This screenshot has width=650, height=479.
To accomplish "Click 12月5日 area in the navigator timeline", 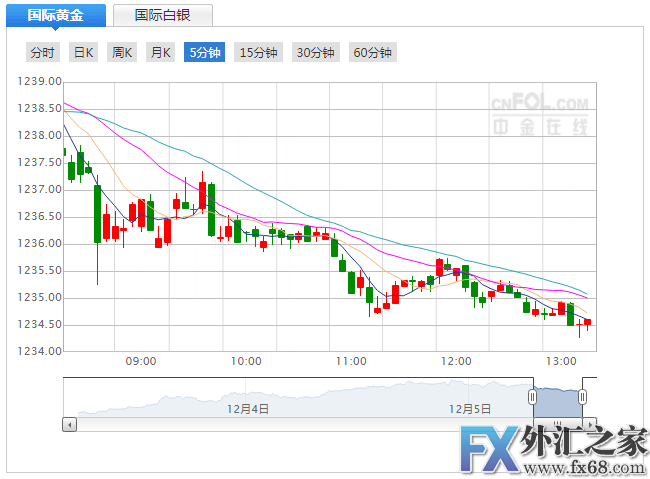I will (x=470, y=408).
